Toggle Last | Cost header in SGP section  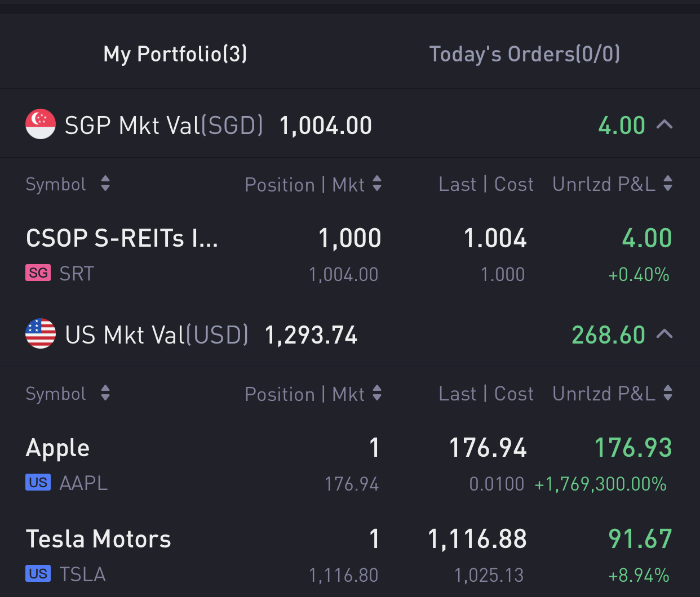coord(486,184)
